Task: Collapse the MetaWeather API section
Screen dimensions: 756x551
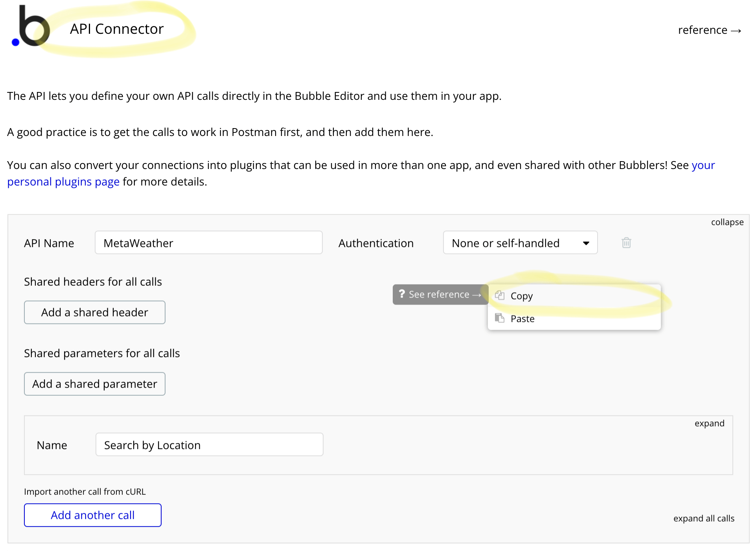Action: tap(727, 222)
